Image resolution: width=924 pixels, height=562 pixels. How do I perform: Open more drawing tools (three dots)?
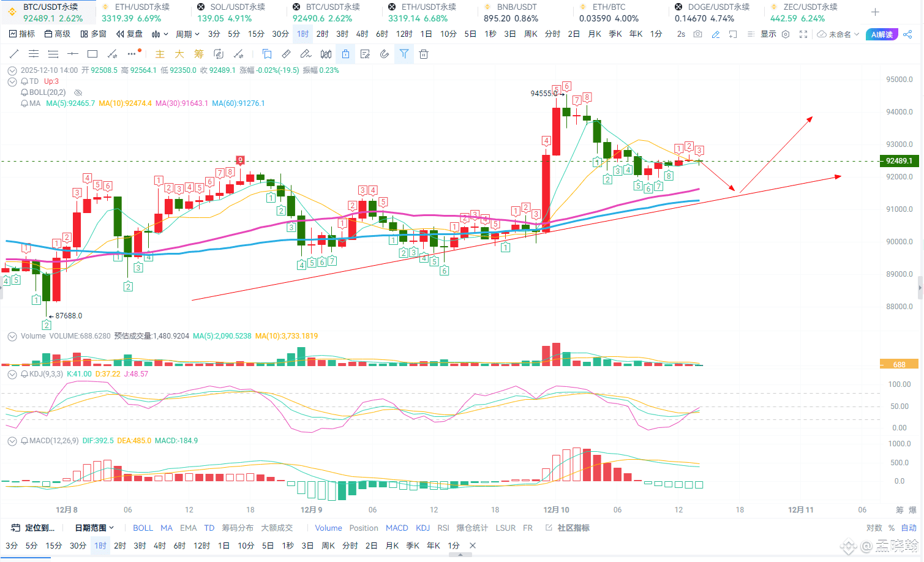pos(132,54)
